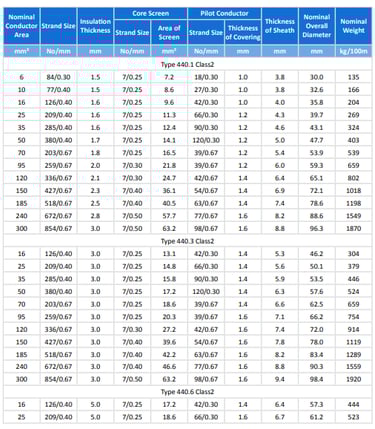The width and height of the screenshot is (375, 429).
Task: Click the sheath thickness value 9.4
Action: (x=280, y=379)
